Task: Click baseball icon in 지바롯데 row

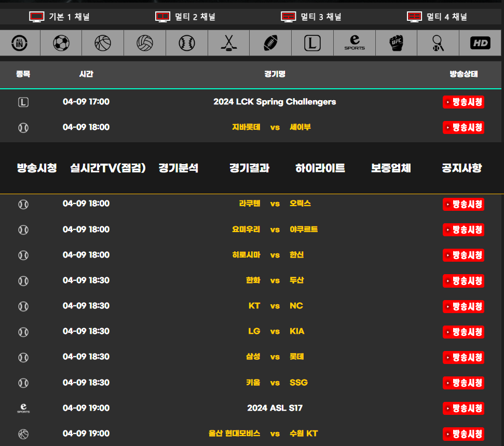Action: 23,128
